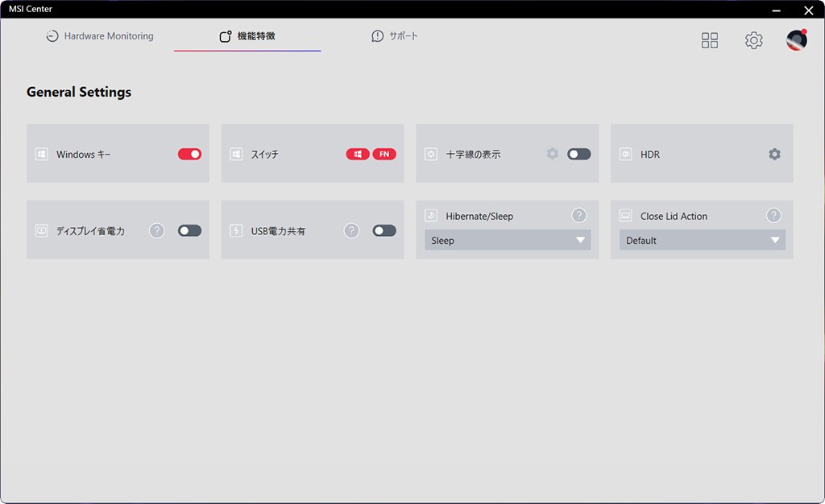
Task: Enable USB電力共有 toggle
Action: click(384, 231)
